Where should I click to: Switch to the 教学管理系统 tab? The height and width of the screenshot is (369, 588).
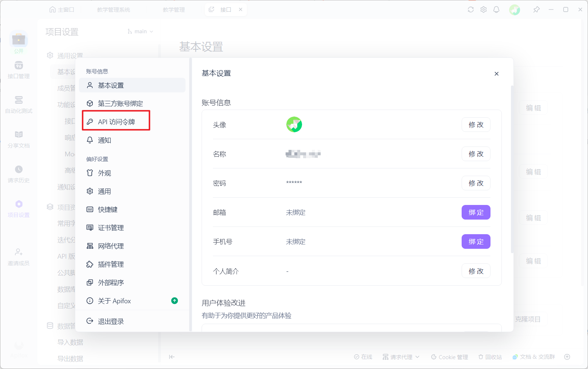pyautogui.click(x=114, y=9)
